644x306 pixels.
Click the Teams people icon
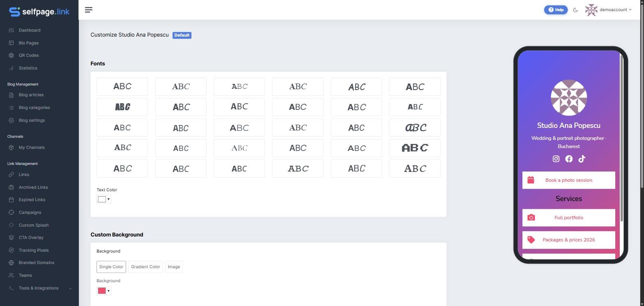click(11, 276)
